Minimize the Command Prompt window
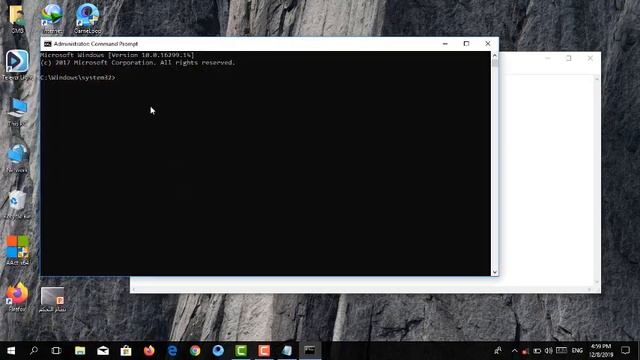This screenshot has width=640, height=360. click(x=445, y=44)
